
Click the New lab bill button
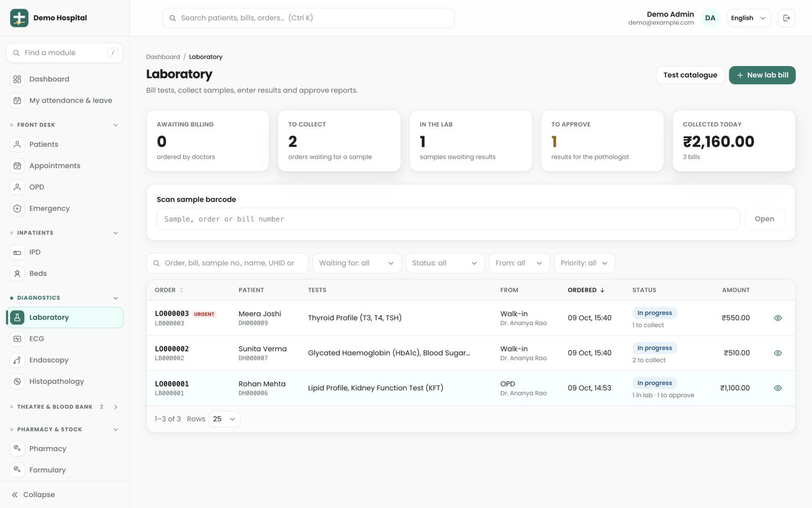tap(762, 75)
